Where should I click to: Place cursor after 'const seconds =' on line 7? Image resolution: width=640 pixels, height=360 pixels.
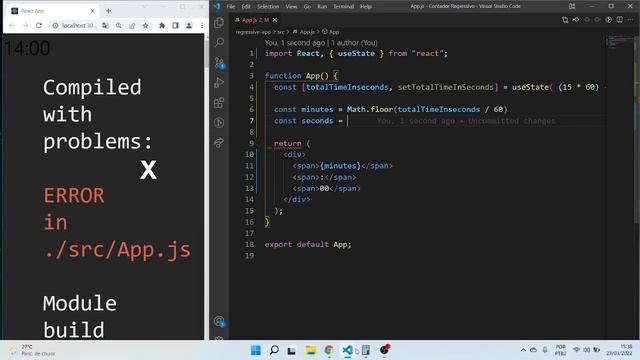(348, 121)
